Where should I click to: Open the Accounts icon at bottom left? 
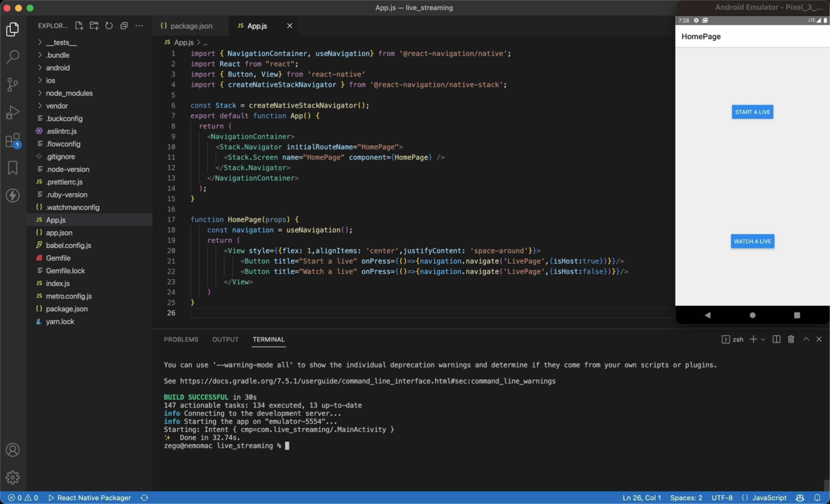[12, 449]
